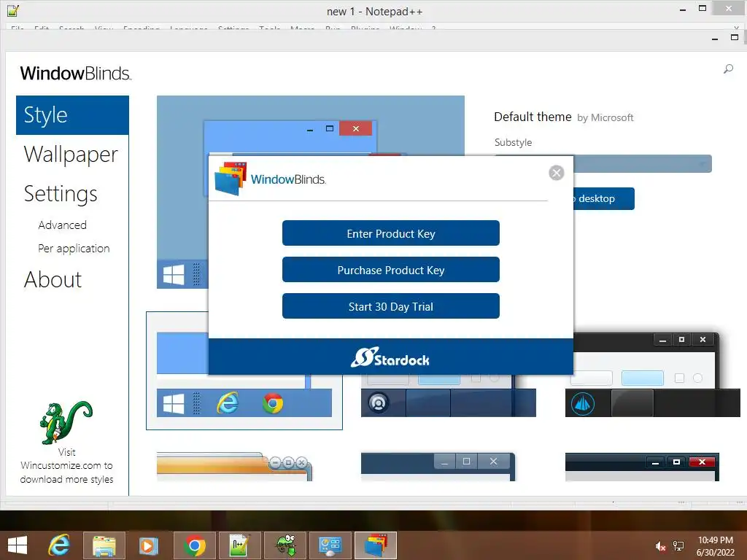Open the Windows Start button on taskbar
This screenshot has height=560, width=747.
pos(18,545)
